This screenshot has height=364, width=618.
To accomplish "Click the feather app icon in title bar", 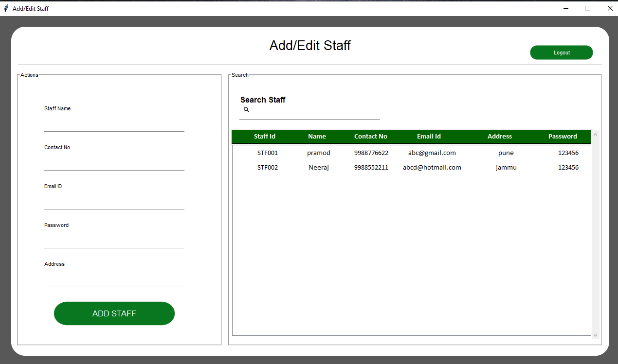I will click(6, 8).
